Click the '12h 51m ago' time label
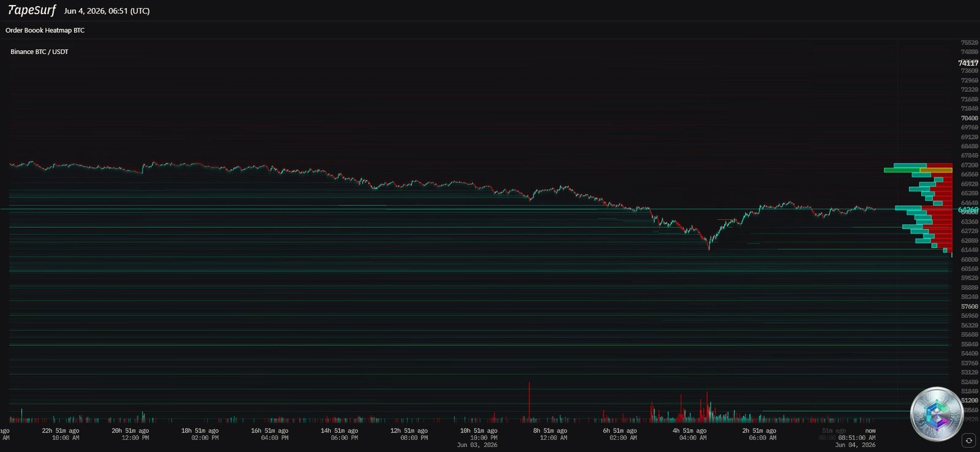 (409, 431)
